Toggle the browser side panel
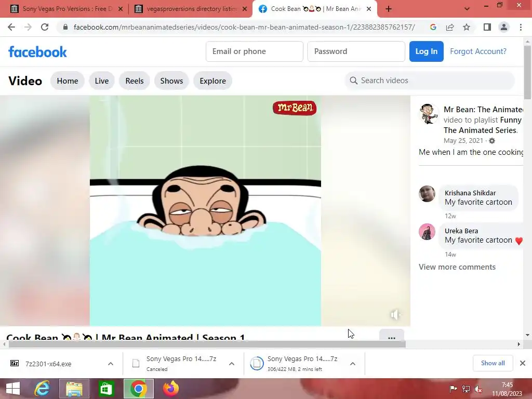The height and width of the screenshot is (399, 532). point(487,27)
